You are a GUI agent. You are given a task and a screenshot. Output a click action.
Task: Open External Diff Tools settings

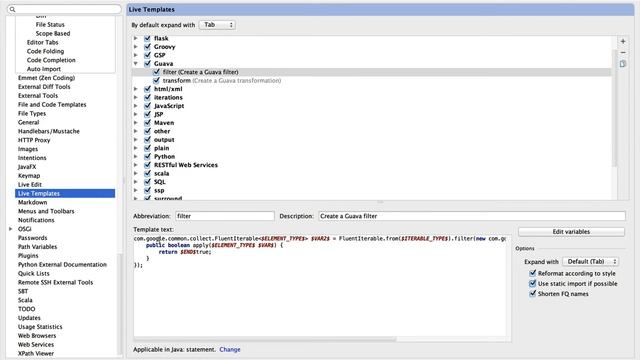[x=44, y=87]
